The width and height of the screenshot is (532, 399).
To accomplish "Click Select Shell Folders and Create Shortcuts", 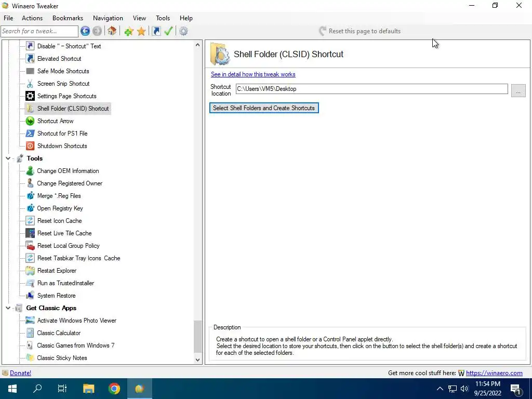I will pyautogui.click(x=264, y=108).
